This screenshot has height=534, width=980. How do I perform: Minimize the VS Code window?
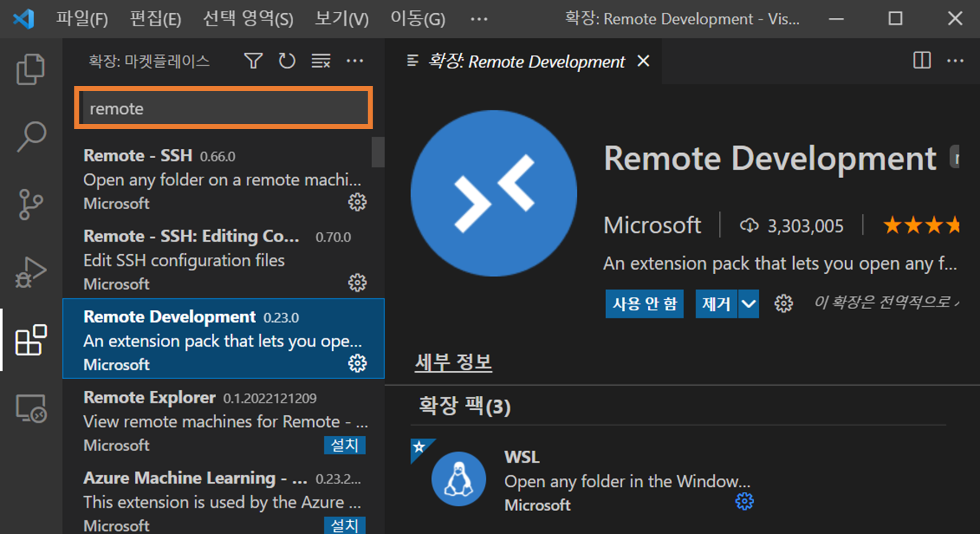pos(836,19)
